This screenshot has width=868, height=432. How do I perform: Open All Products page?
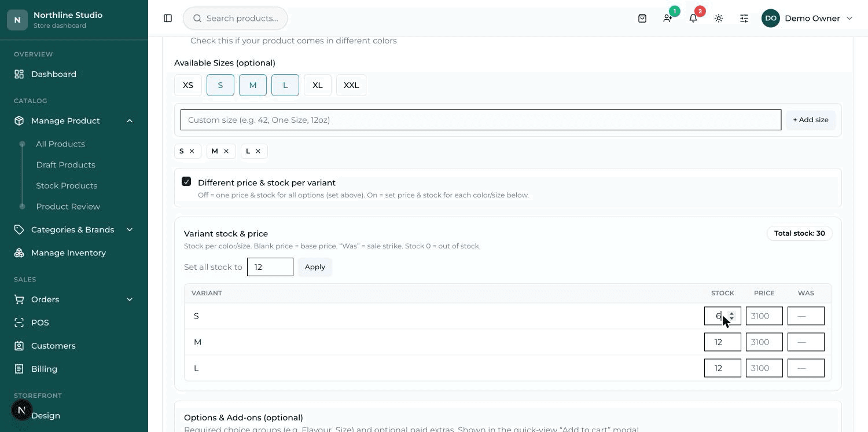(x=60, y=144)
